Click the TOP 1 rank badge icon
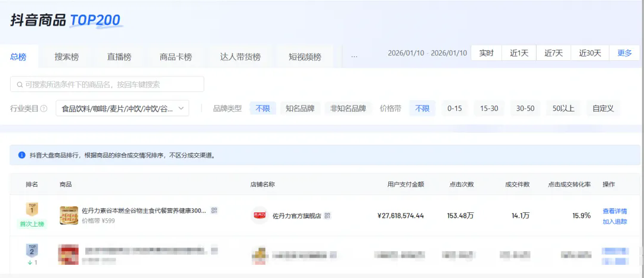Viewport: 644px width, 278px height. pos(32,209)
